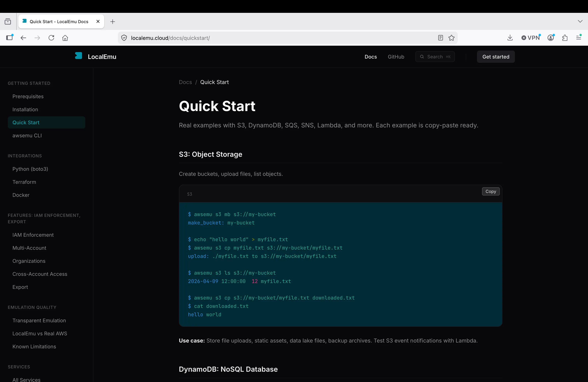This screenshot has width=588, height=382.
Task: Open a new browser tab
Action: [113, 22]
